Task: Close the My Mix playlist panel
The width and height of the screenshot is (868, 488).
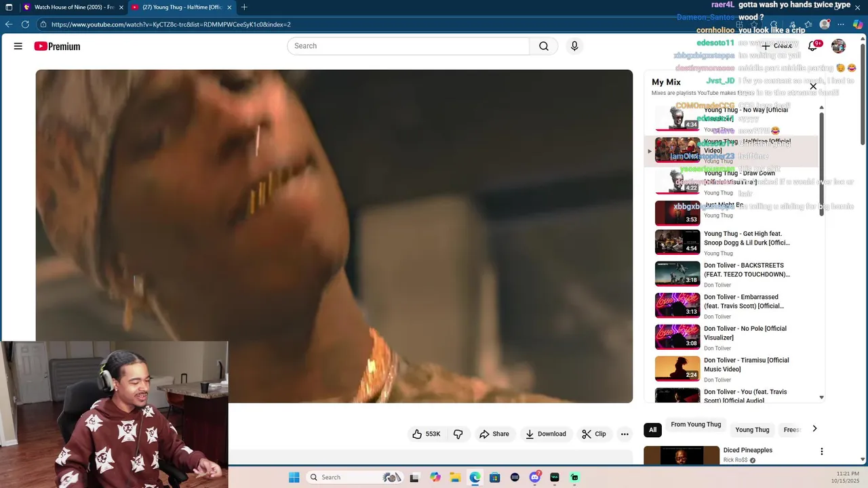Action: click(813, 86)
